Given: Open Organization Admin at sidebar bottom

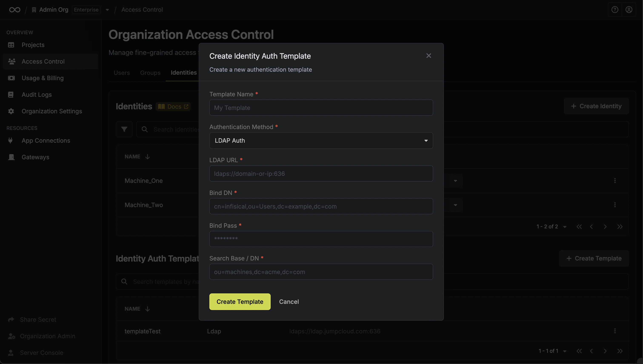Looking at the screenshot, I should pos(47,336).
